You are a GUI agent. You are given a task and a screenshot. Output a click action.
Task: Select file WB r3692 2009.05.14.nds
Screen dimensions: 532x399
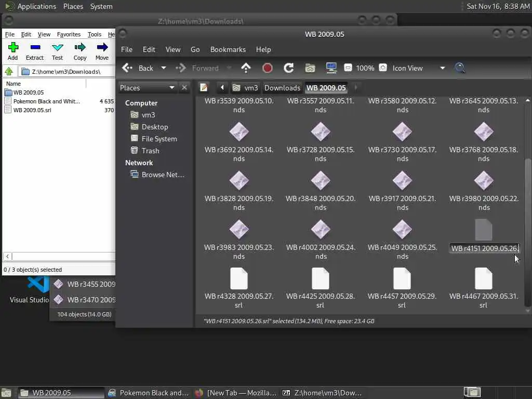pyautogui.click(x=239, y=142)
